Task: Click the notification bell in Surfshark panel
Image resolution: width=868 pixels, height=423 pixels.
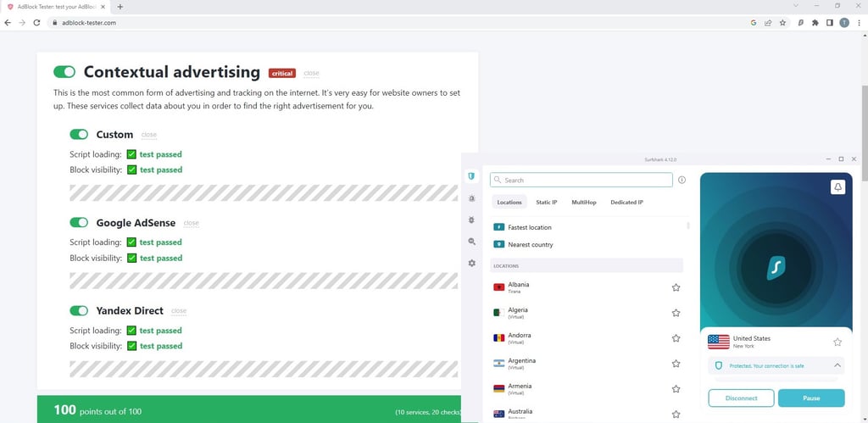Action: [x=837, y=187]
